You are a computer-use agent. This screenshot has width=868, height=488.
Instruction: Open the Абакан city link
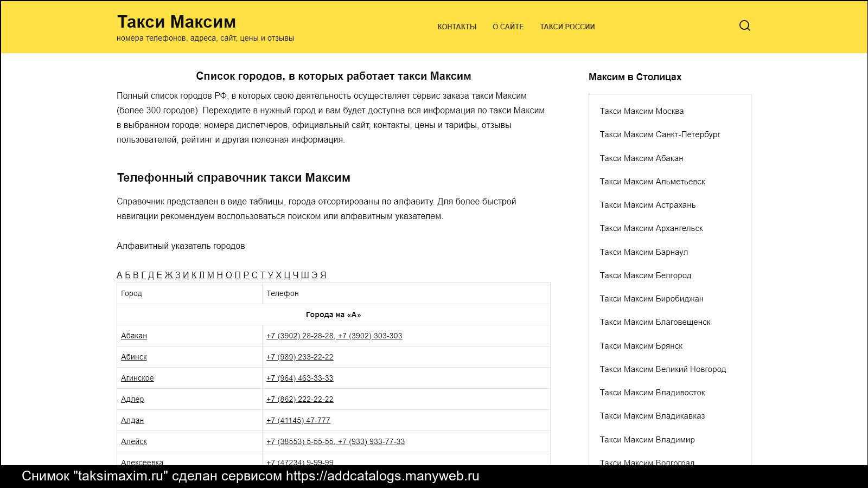[134, 336]
